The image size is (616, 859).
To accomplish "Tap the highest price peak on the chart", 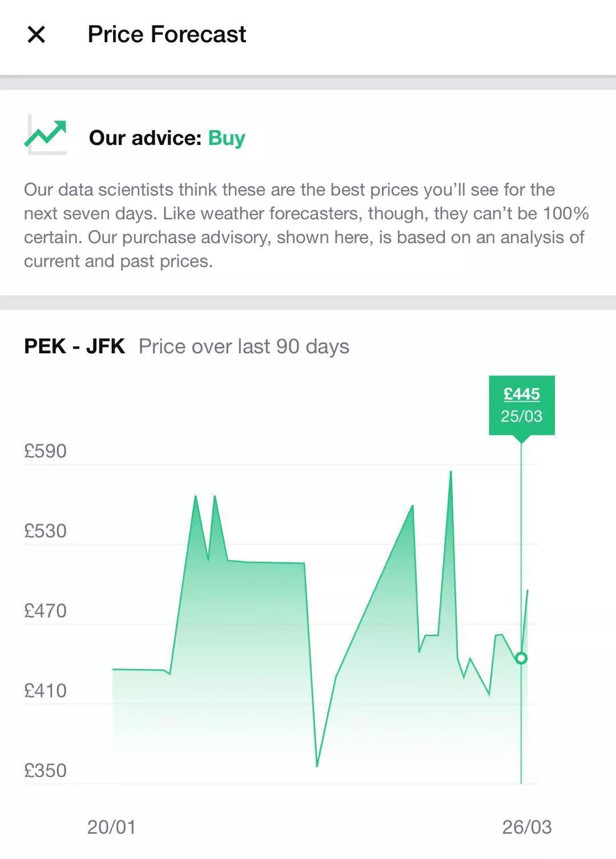I will [451, 472].
